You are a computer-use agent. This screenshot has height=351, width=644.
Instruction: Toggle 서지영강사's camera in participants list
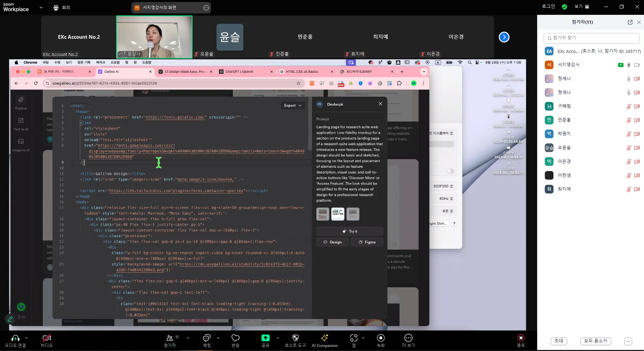pyautogui.click(x=637, y=65)
